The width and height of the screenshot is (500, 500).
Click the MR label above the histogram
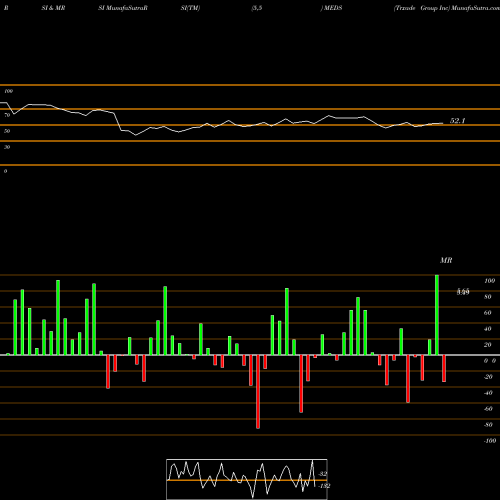(x=446, y=260)
